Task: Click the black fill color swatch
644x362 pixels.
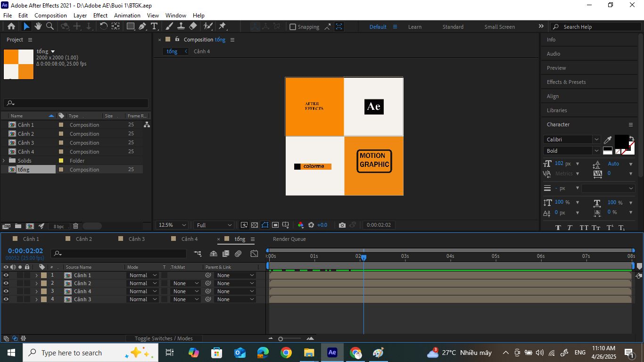Action: pyautogui.click(x=621, y=141)
